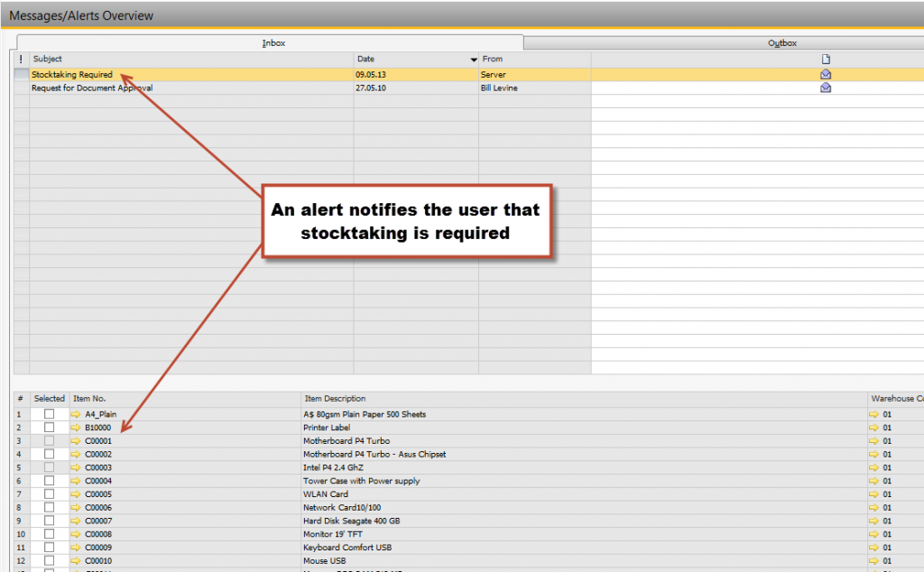Select the Inbox tab

[x=273, y=42]
